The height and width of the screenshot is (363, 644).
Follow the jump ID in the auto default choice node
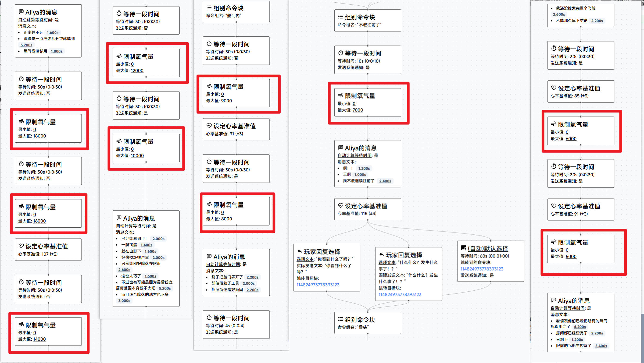pyautogui.click(x=482, y=269)
